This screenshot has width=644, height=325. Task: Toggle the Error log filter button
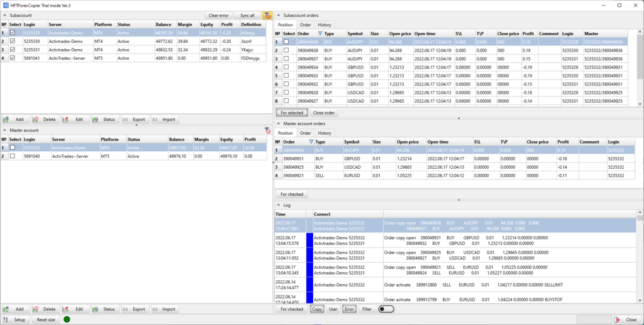pos(349,309)
